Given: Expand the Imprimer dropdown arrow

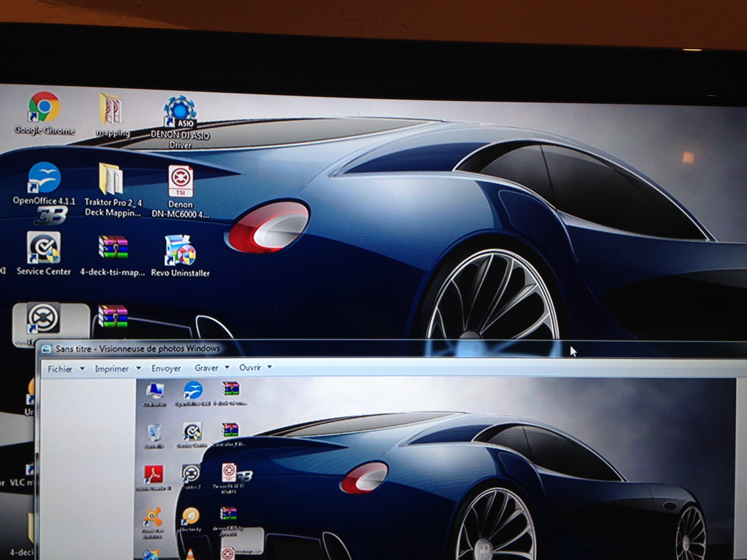Looking at the screenshot, I should [138, 368].
